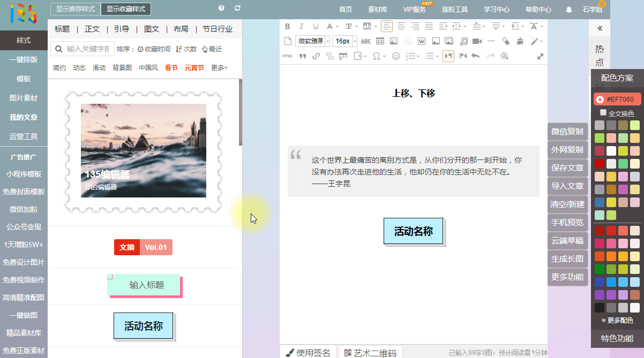Insert a video into the article

pos(477,41)
